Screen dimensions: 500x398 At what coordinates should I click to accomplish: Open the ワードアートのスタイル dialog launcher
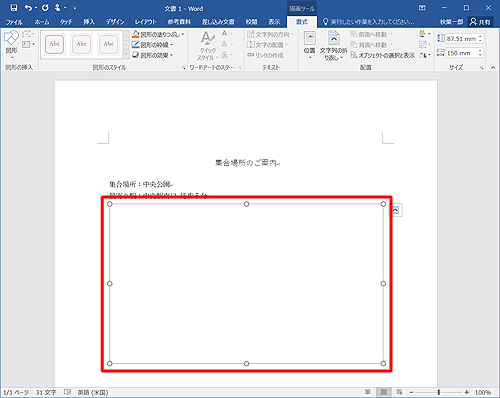click(x=240, y=68)
